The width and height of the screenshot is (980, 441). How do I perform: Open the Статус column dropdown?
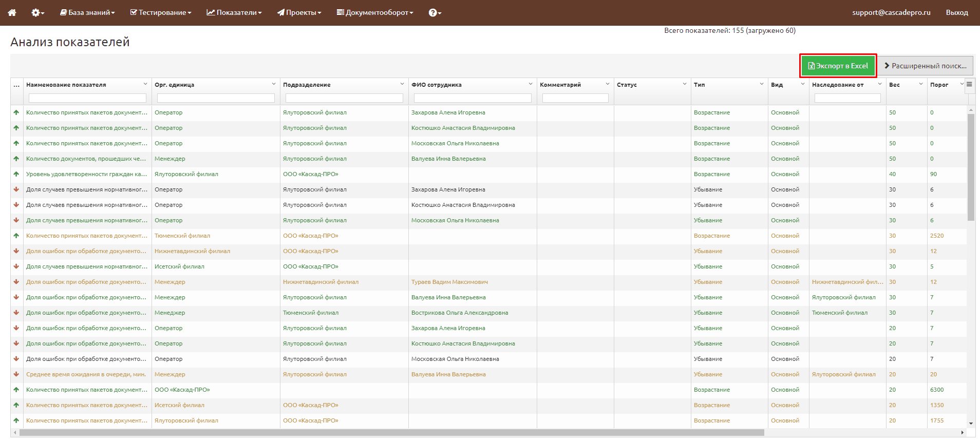coord(685,84)
